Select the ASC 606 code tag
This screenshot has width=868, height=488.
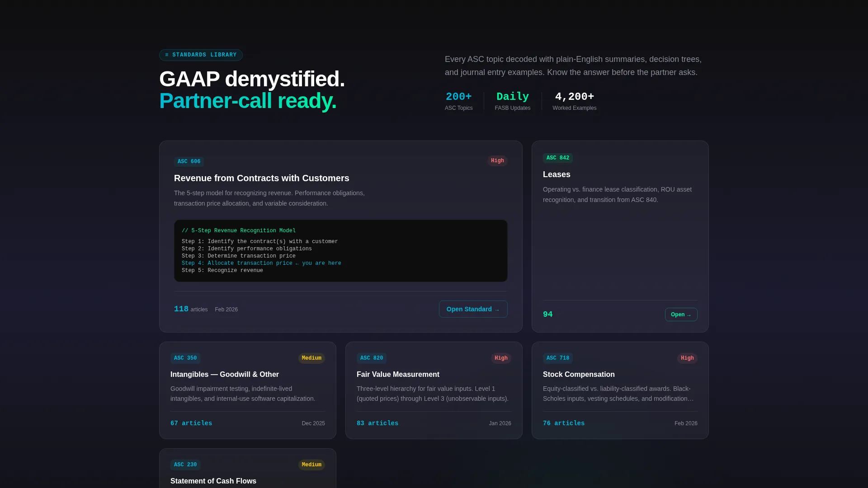pos(189,161)
